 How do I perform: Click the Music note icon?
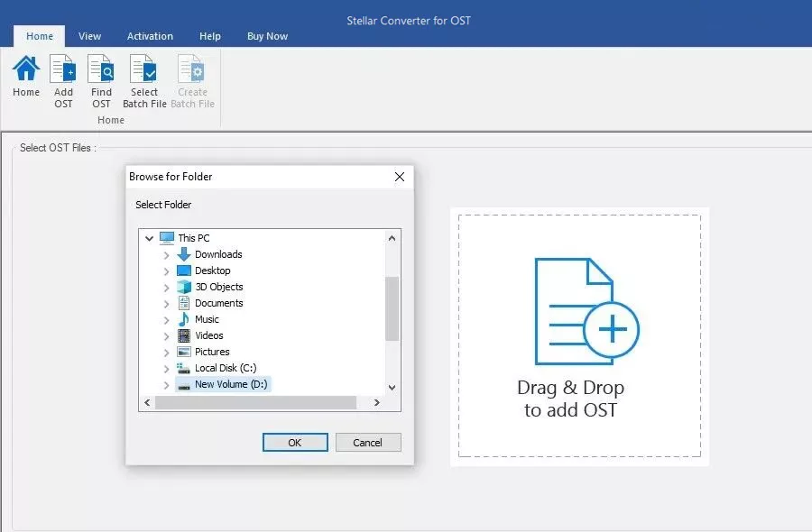pyautogui.click(x=184, y=319)
